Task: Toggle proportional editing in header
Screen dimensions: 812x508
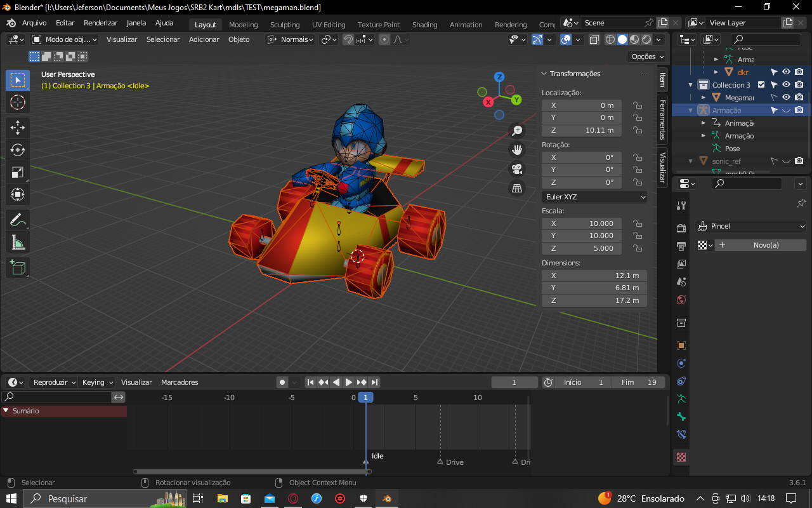Action: [x=384, y=39]
